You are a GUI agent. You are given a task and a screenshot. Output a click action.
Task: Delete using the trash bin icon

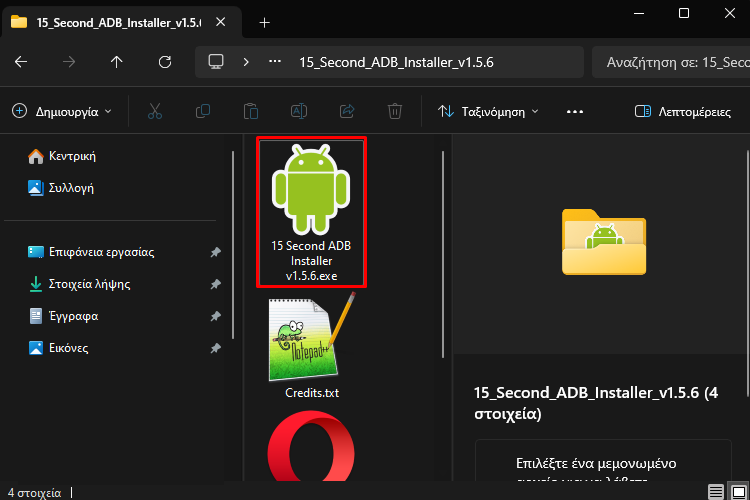[395, 111]
